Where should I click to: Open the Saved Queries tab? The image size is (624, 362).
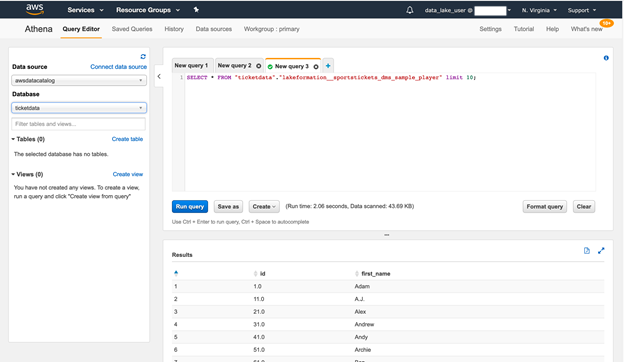coord(132,29)
